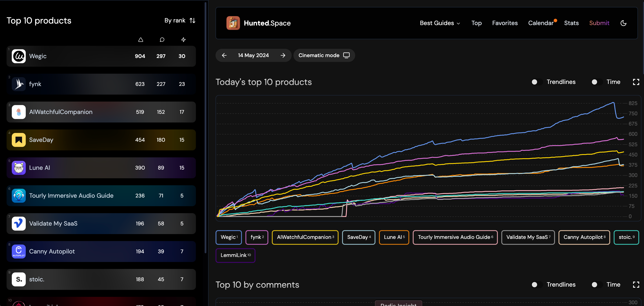Change sorting with By rank control
The width and height of the screenshot is (644, 306).
180,20
